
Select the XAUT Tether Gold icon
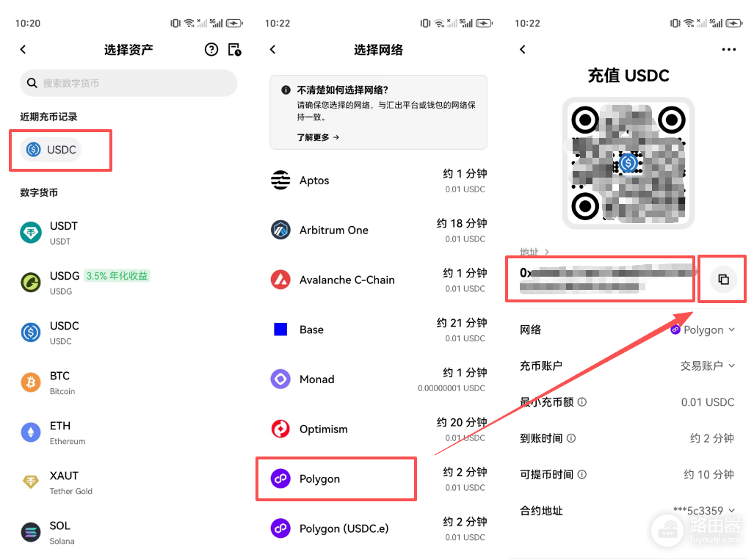31,481
